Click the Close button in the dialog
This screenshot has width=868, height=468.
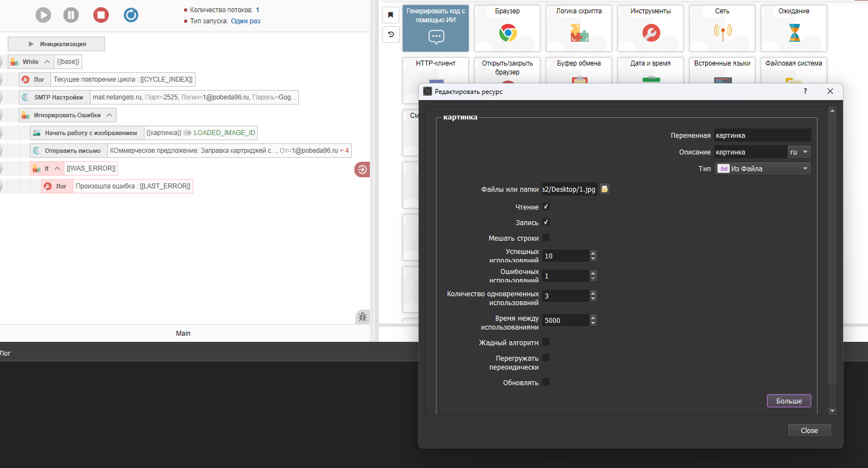[809, 430]
